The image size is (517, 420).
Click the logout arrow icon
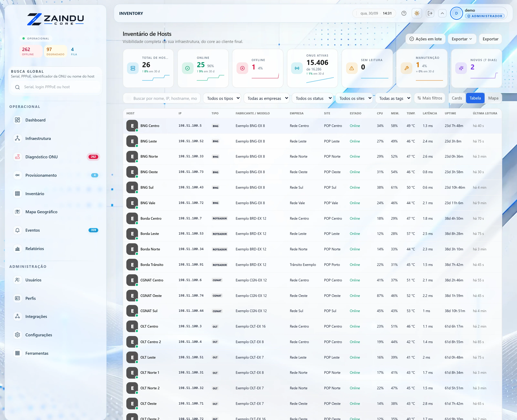(x=430, y=13)
